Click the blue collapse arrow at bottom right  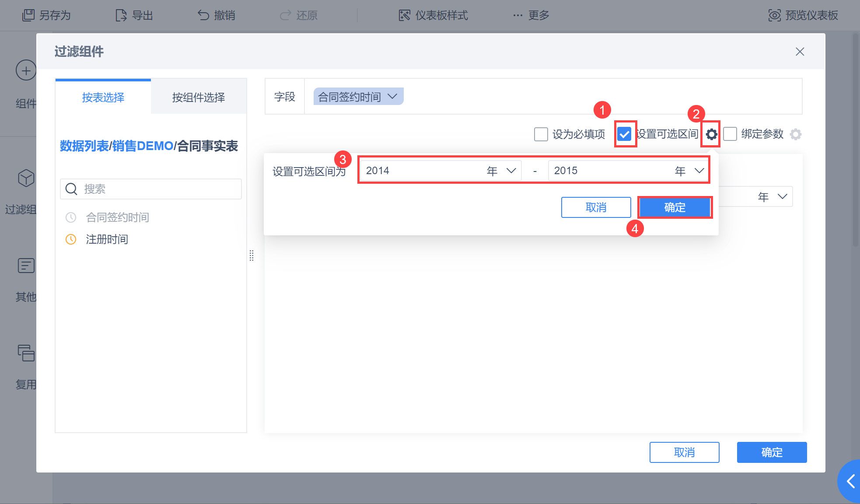coord(851,482)
